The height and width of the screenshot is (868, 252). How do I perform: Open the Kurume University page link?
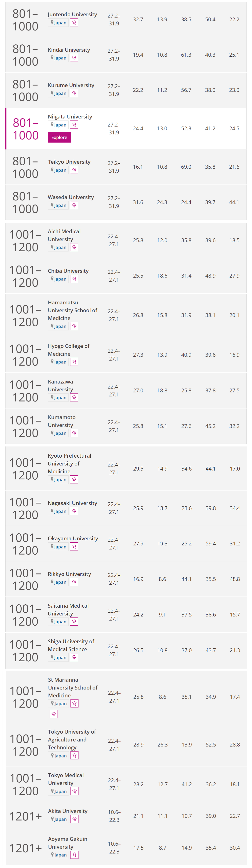(x=71, y=85)
